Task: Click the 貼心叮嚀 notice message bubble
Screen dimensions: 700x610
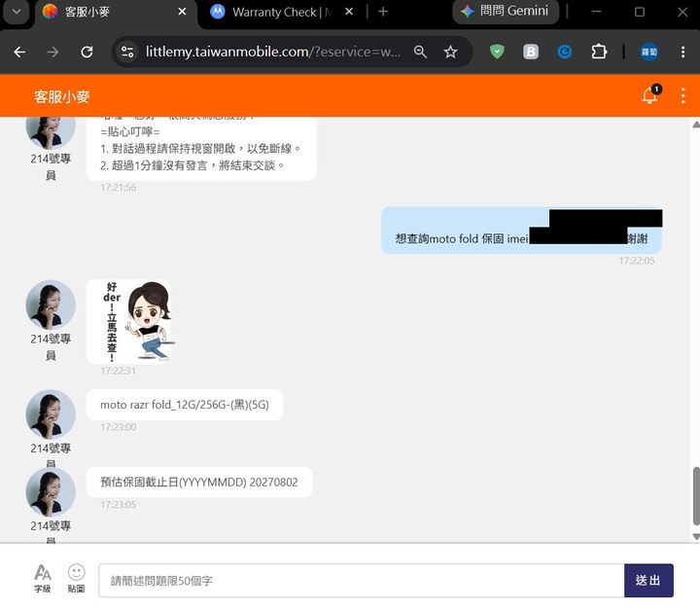Action: [x=201, y=149]
